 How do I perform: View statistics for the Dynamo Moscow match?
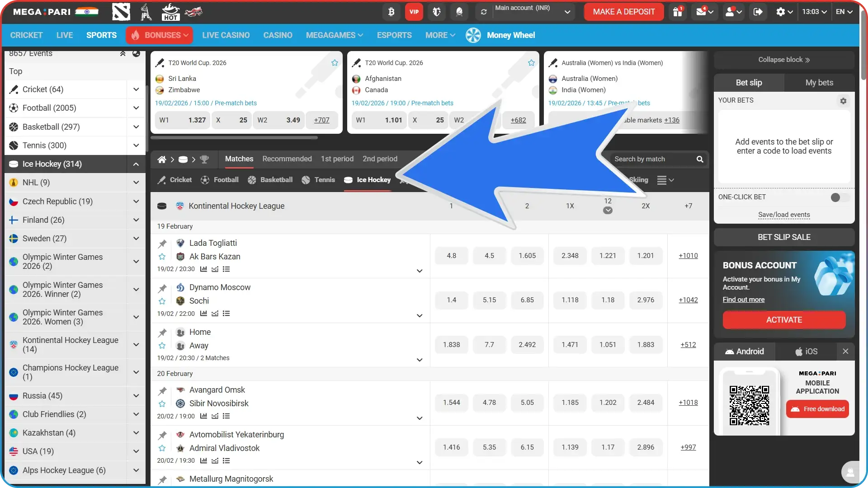click(x=203, y=313)
